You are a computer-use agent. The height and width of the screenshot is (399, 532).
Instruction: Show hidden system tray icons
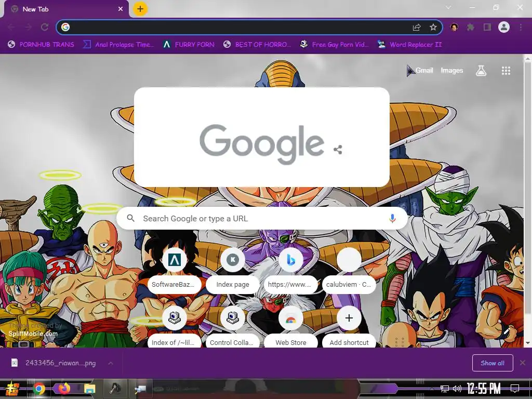pos(432,389)
